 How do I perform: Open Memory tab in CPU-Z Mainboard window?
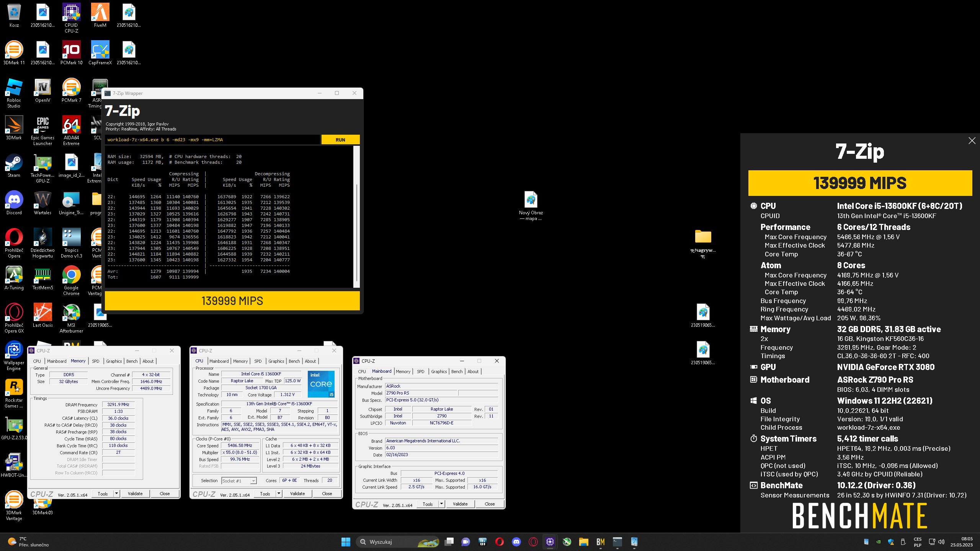click(x=403, y=372)
